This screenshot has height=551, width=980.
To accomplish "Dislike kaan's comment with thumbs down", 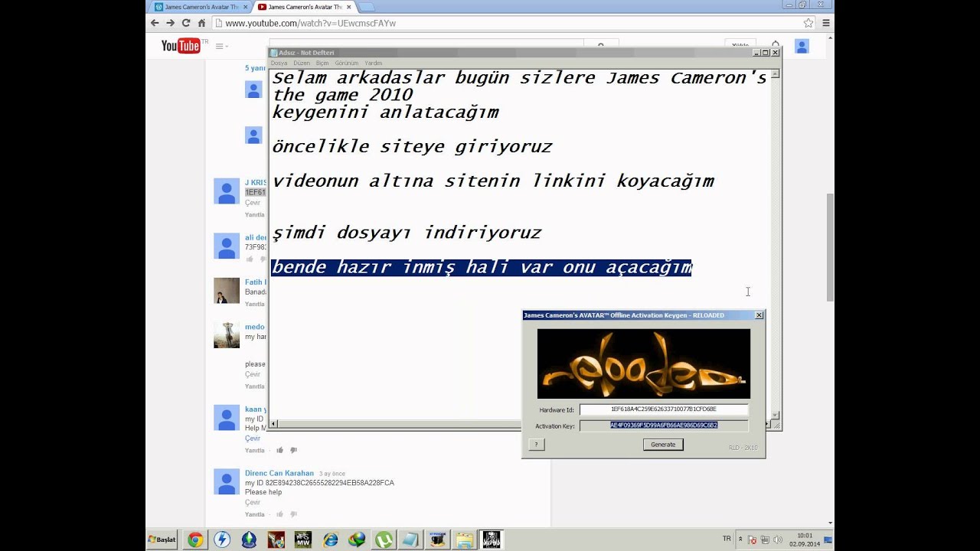I will click(293, 450).
